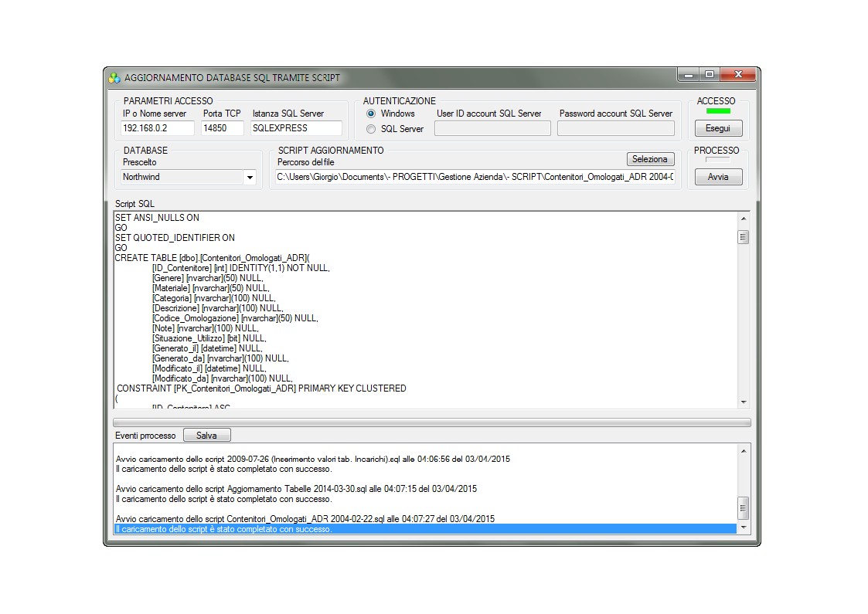The image size is (868, 614).
Task: Click the [Situazione_Utilizzo] bit script line
Action: pyautogui.click(x=209, y=338)
